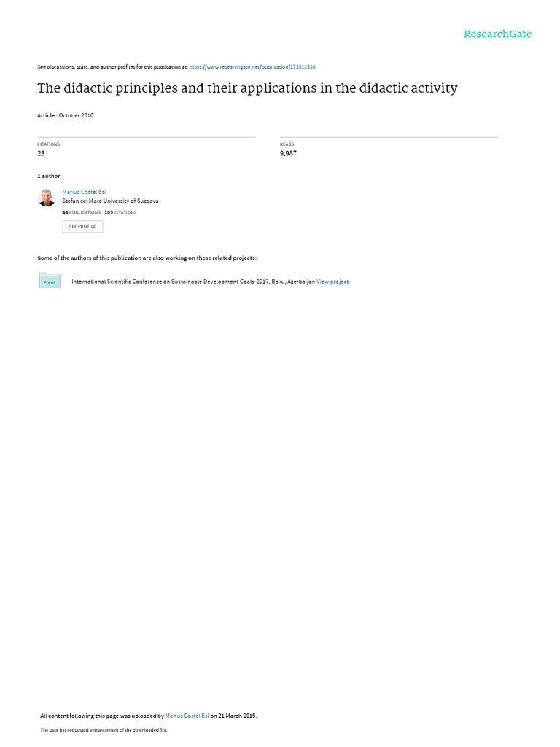Screen dimensions: 560x747
Task: Click the ResearchGate logo
Action: [x=497, y=34]
